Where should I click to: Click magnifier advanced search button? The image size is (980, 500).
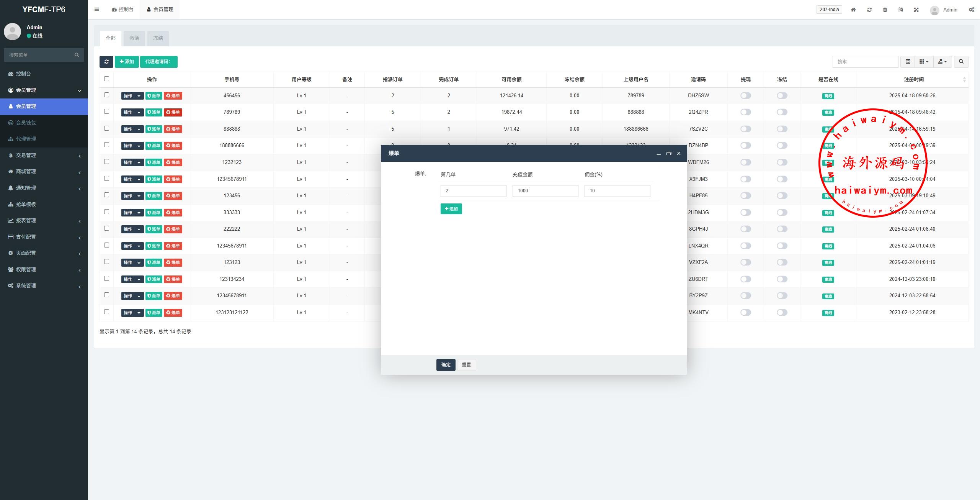(x=961, y=62)
